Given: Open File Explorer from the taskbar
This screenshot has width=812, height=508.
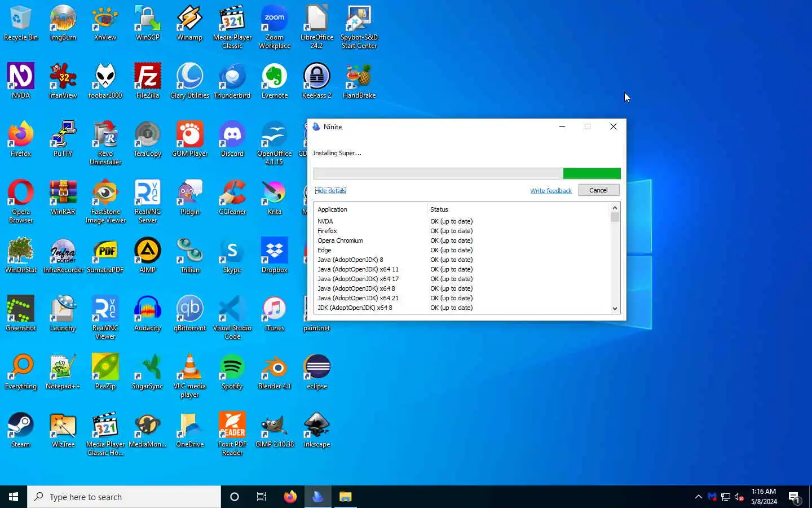Looking at the screenshot, I should tap(346, 497).
